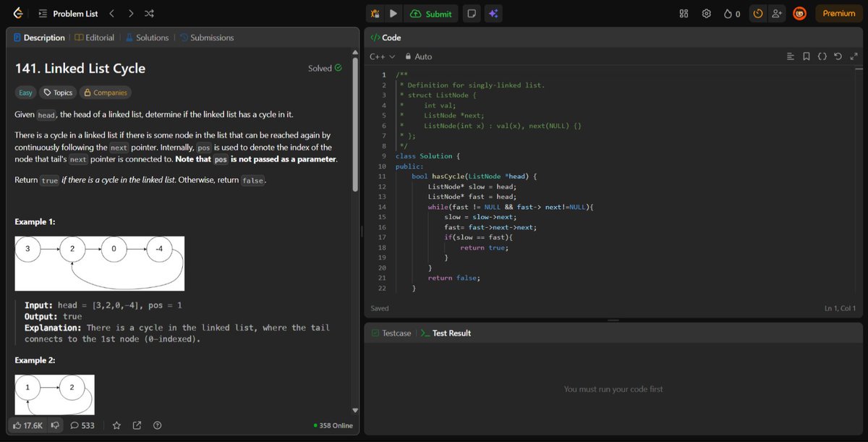Open the help question-mark icon
Image resolution: width=868 pixels, height=442 pixels.
click(157, 425)
